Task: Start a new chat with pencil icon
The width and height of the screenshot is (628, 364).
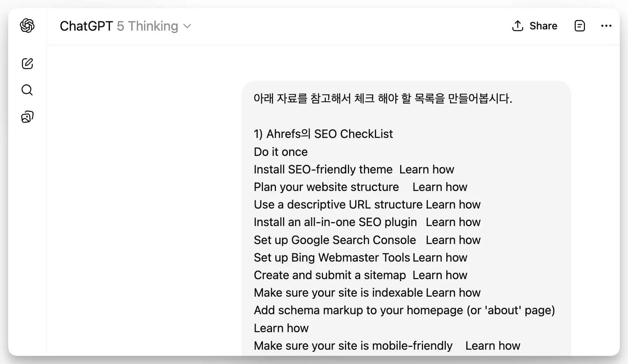Action: [x=27, y=63]
